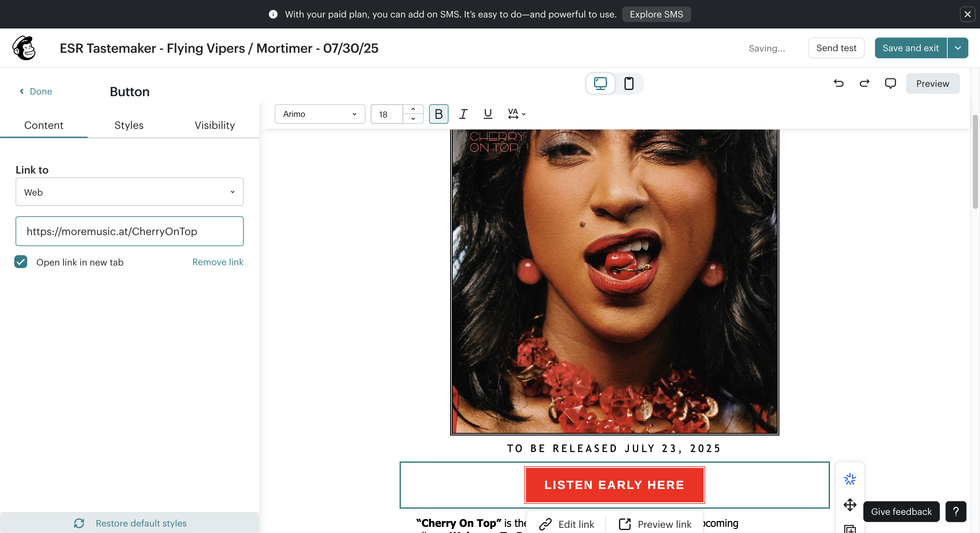This screenshot has width=980, height=533.
Task: Click the font size field showing 18
Action: [x=386, y=114]
